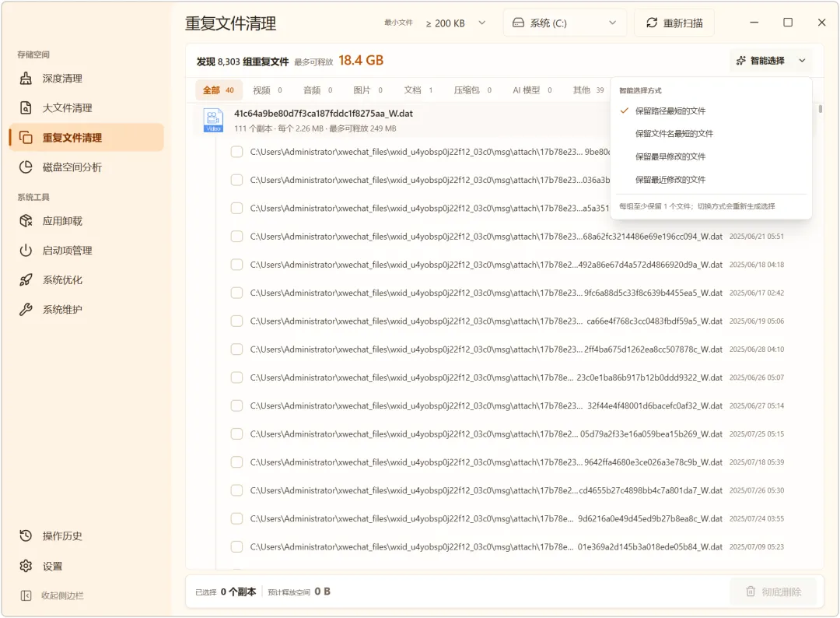Check the file dated 2025/06/21 05:51

[236, 237]
